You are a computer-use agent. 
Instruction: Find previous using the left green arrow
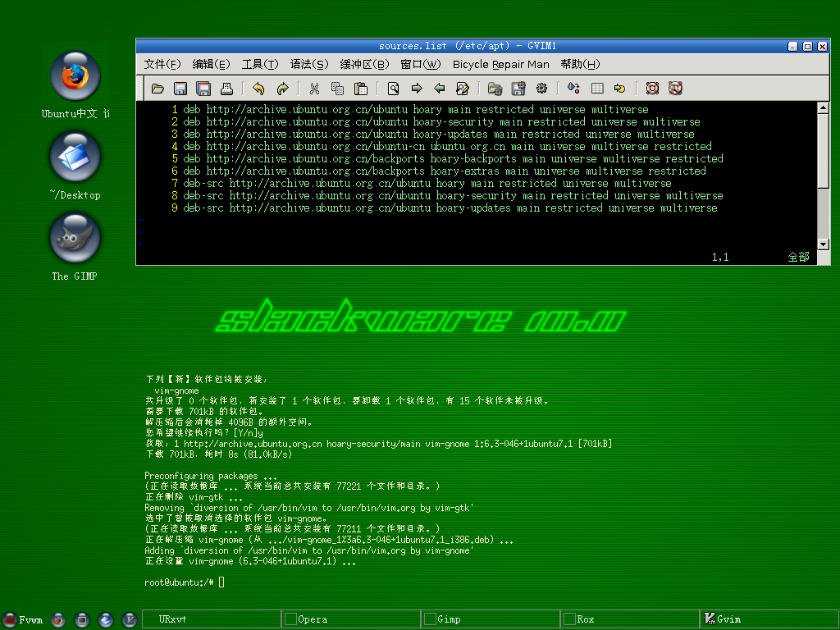pyautogui.click(x=440, y=89)
